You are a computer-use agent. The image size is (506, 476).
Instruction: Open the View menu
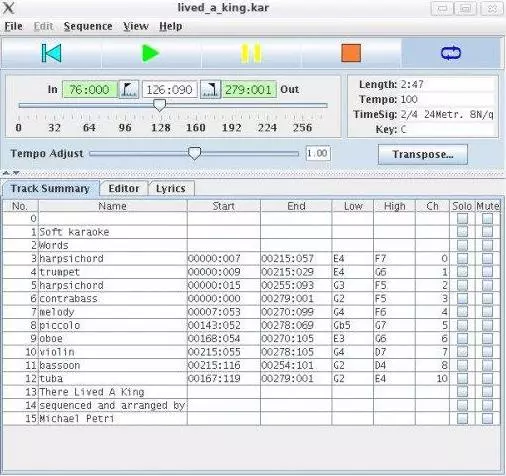136,26
